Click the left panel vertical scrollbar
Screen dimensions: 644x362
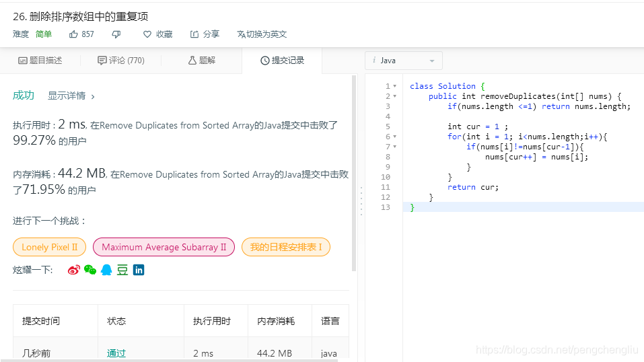click(354, 174)
